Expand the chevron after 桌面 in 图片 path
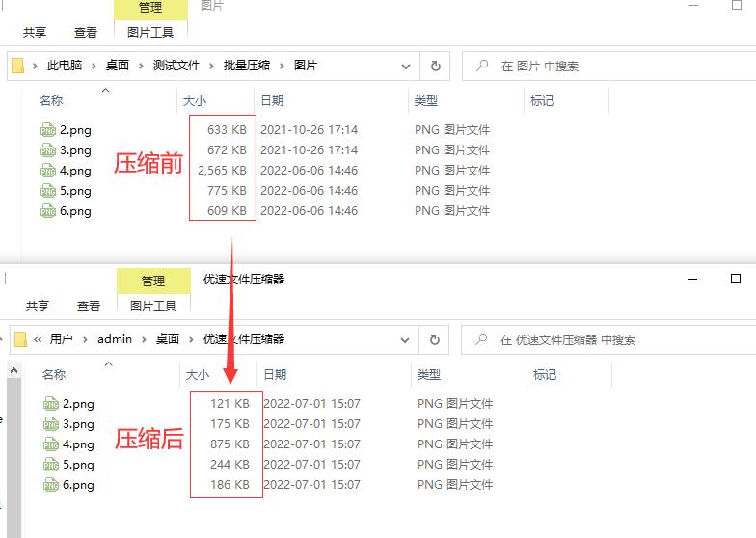This screenshot has width=756, height=538. [x=141, y=66]
